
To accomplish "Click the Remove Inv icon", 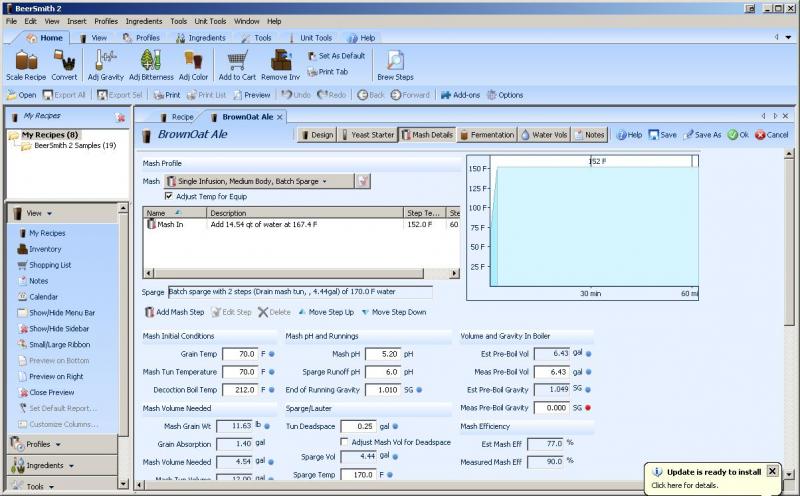I will (281, 65).
